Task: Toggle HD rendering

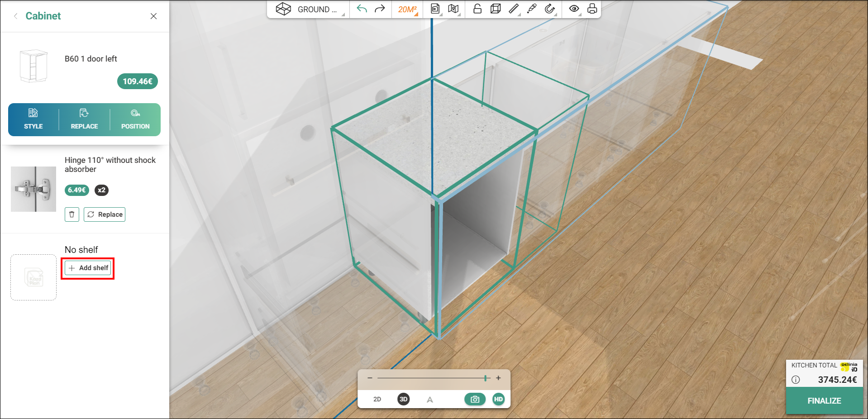Action: tap(498, 399)
